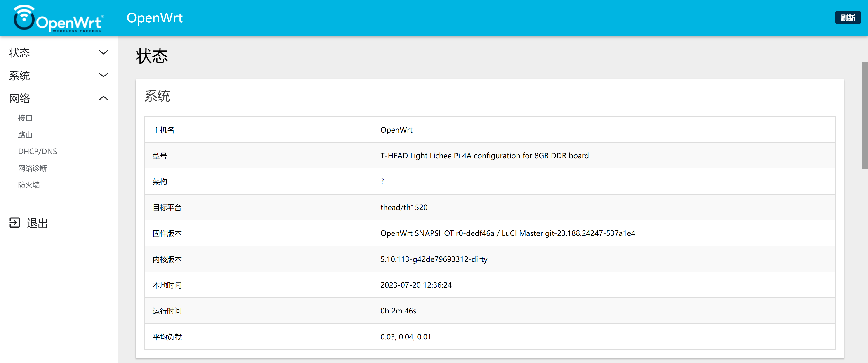Click 退出 to log out
The height and width of the screenshot is (363, 868).
(37, 223)
